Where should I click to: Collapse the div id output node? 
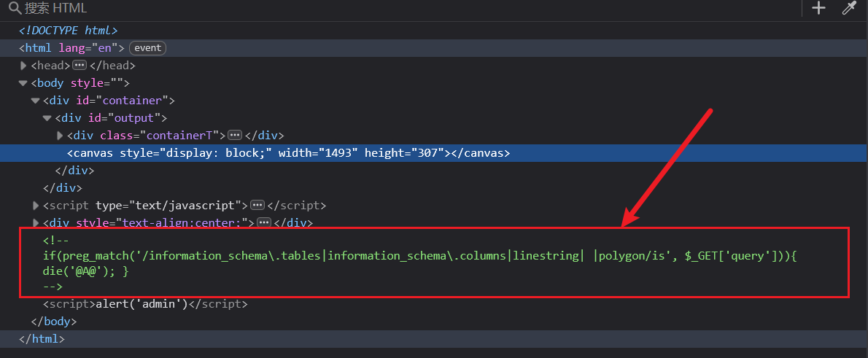click(47, 118)
